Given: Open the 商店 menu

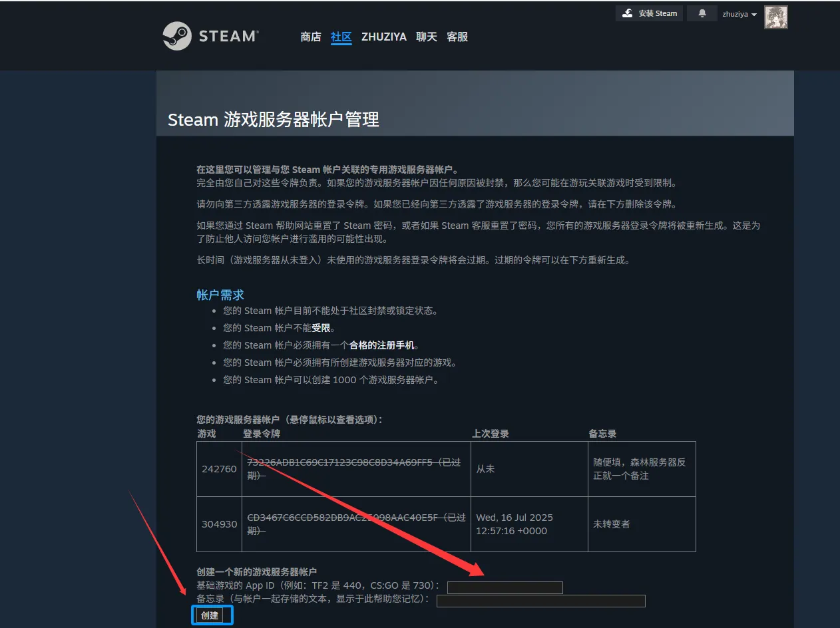Looking at the screenshot, I should click(x=311, y=37).
